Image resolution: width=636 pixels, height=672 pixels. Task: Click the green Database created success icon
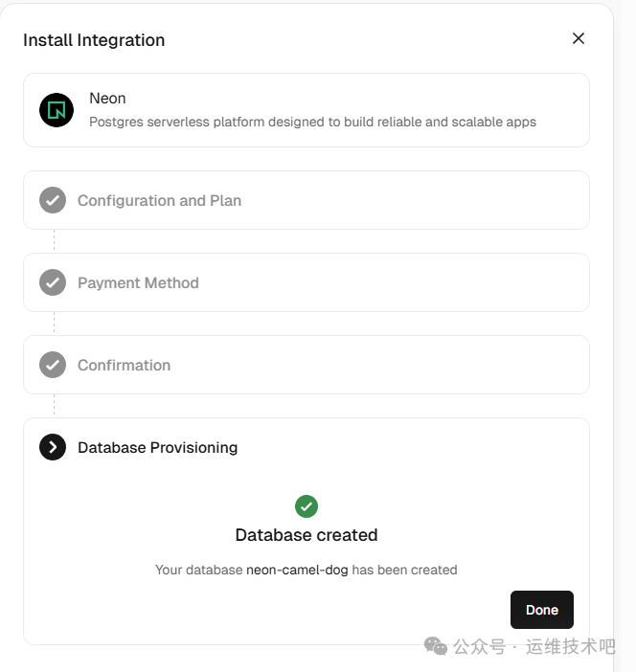click(x=307, y=506)
